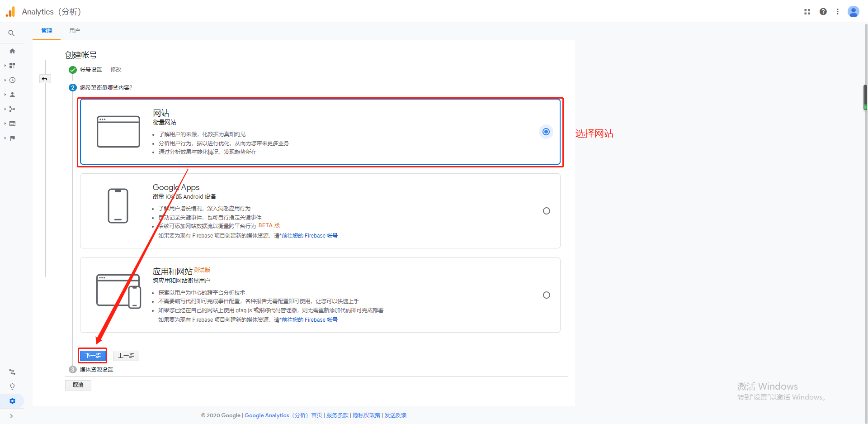Screen dimensions: 868x424
Task: Click the 下一步 button
Action: pos(93,356)
